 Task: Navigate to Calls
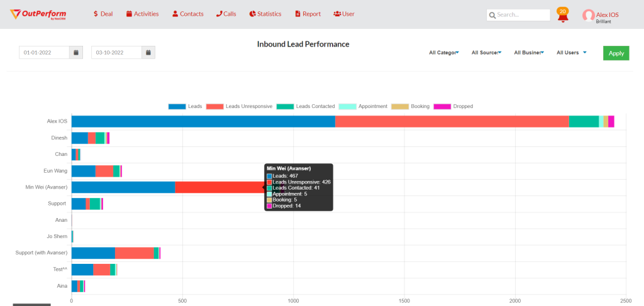point(226,14)
